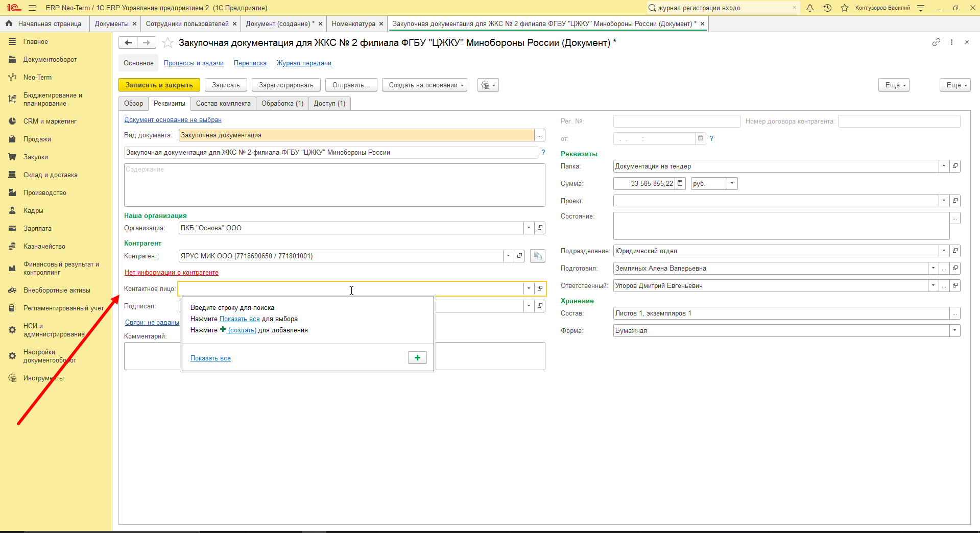Click green plus to add contact person
The height and width of the screenshot is (533, 980).
tap(417, 358)
